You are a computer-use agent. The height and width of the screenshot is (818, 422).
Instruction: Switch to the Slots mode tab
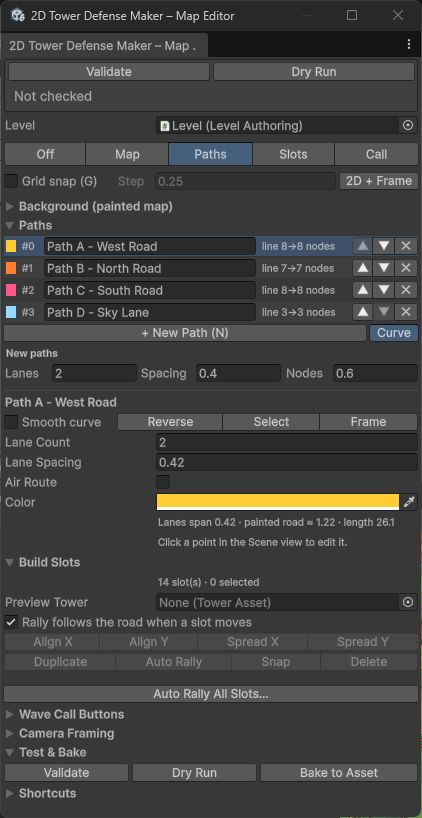tap(293, 154)
